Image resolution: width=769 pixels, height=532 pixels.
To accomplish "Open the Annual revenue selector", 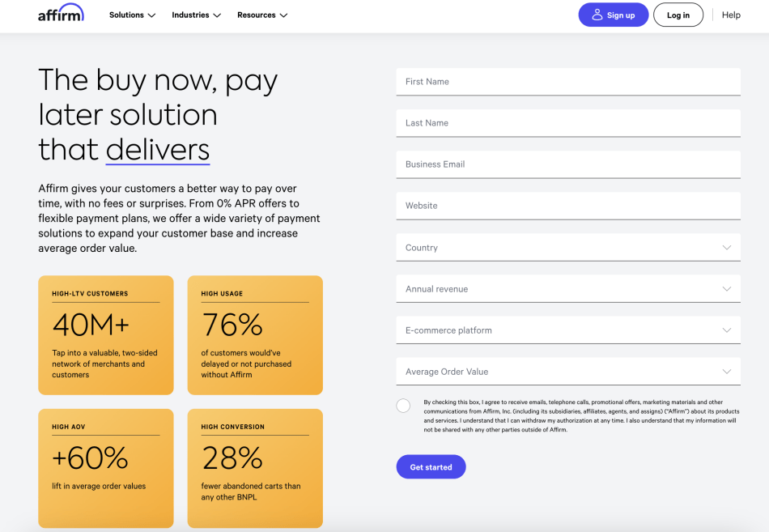I will (568, 288).
